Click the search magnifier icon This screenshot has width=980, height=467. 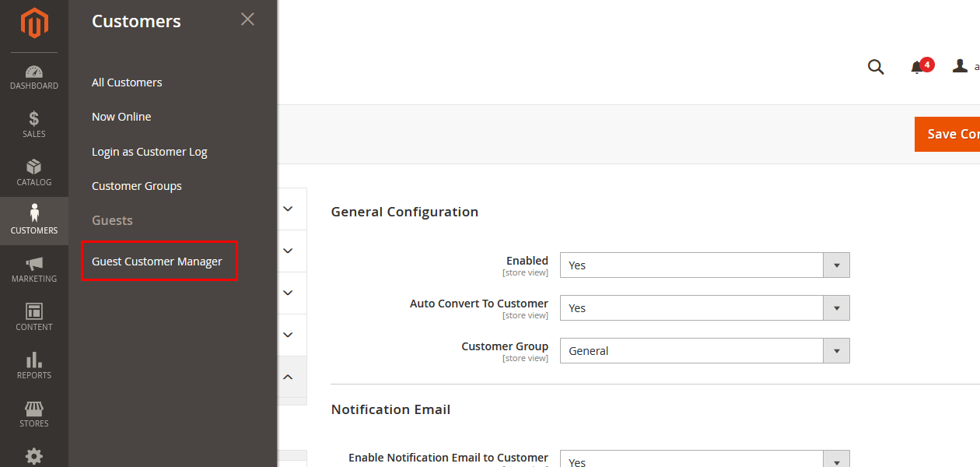point(876,67)
